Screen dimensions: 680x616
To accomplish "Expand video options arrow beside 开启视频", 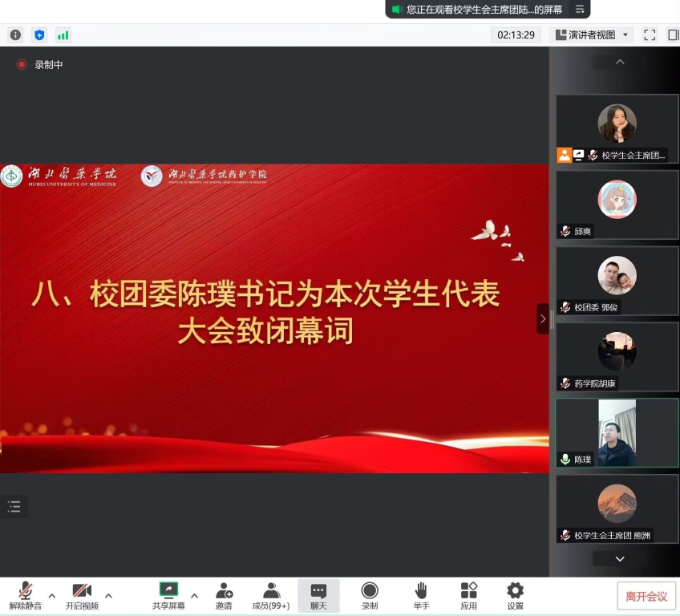I will coord(108,595).
